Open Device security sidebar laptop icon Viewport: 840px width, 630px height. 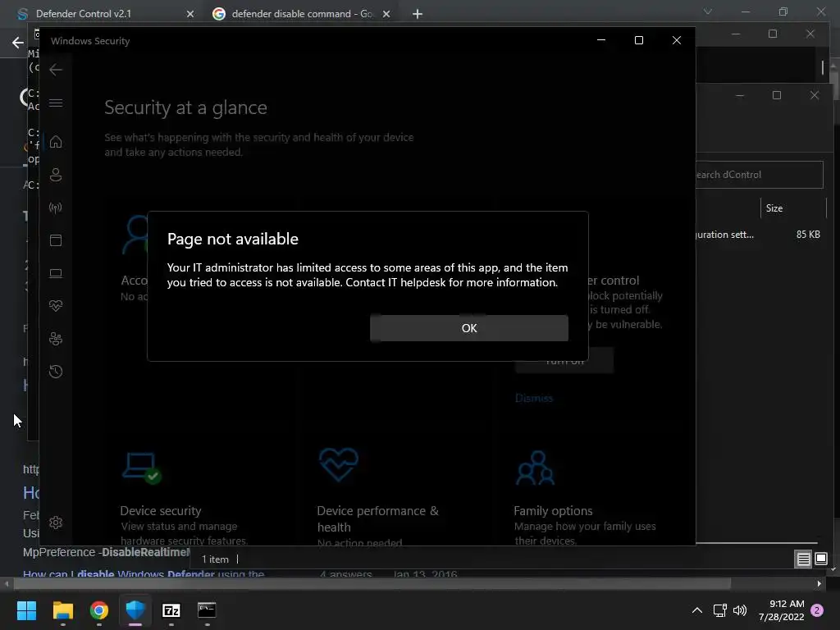tap(56, 274)
